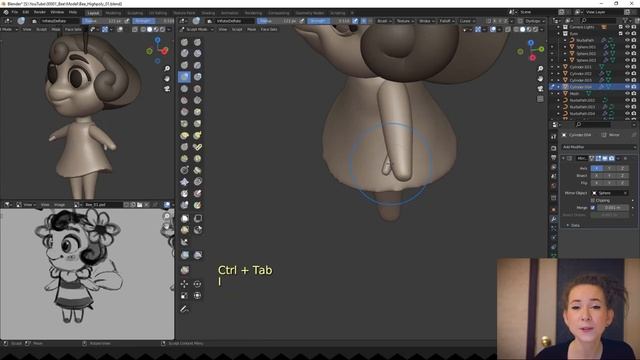This screenshot has height=360, width=640.
Task: Open the Edit menu
Action: (x=26, y=12)
